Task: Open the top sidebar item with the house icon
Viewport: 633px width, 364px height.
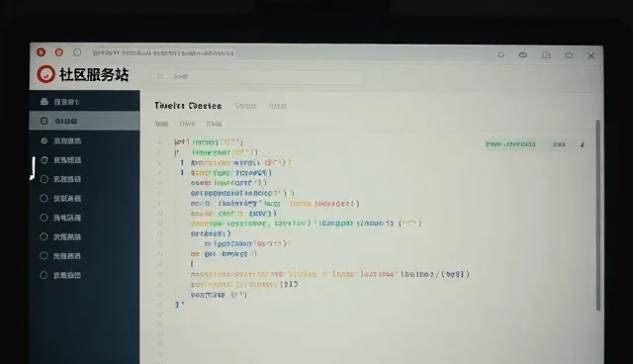Action: pyautogui.click(x=84, y=102)
